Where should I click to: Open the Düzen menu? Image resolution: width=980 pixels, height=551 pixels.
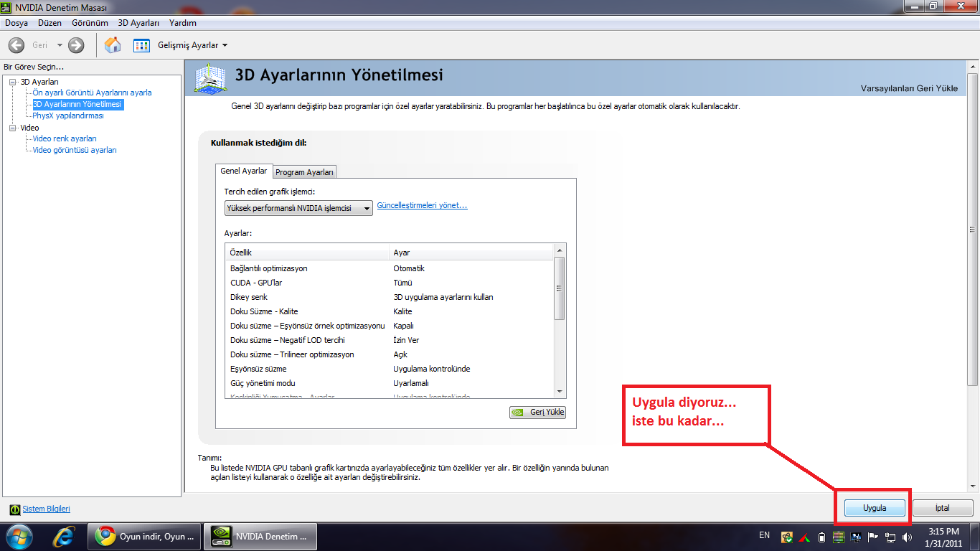(50, 23)
